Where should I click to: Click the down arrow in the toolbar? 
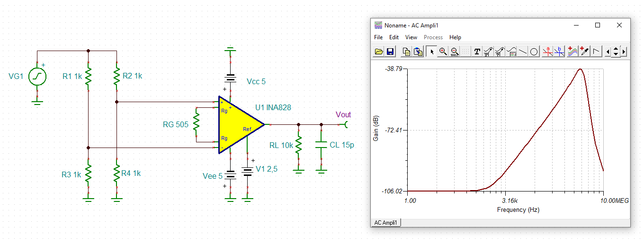(616, 54)
